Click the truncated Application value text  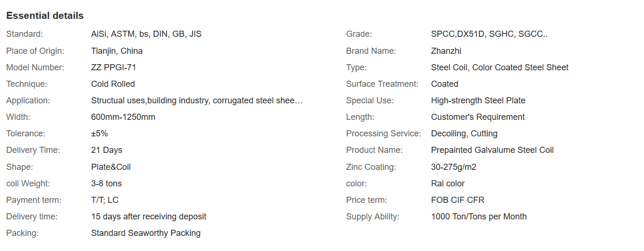tap(196, 100)
